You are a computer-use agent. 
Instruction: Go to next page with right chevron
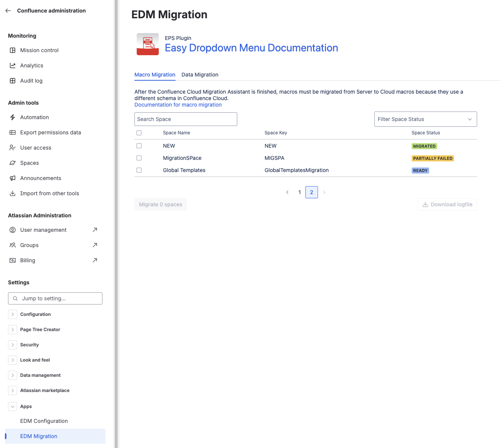pyautogui.click(x=324, y=192)
